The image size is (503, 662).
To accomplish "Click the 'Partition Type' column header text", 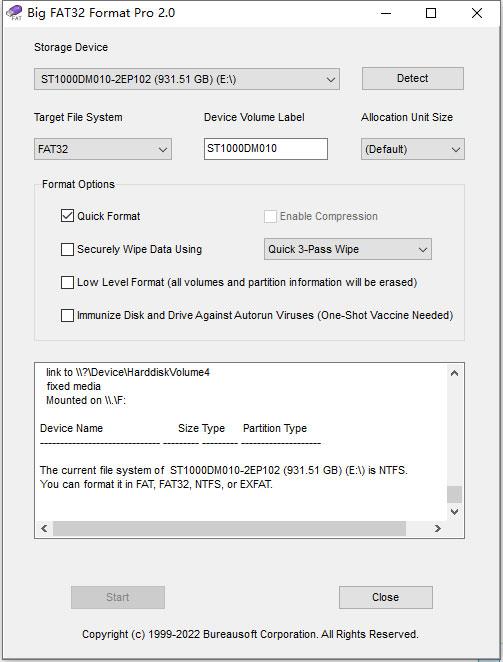I will [x=275, y=428].
